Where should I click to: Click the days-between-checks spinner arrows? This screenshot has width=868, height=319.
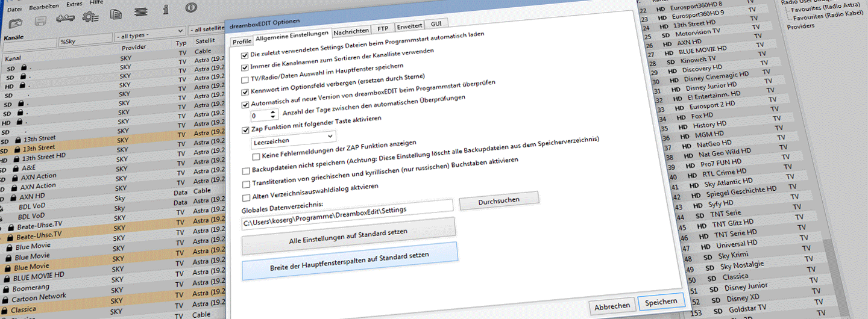pos(273,114)
